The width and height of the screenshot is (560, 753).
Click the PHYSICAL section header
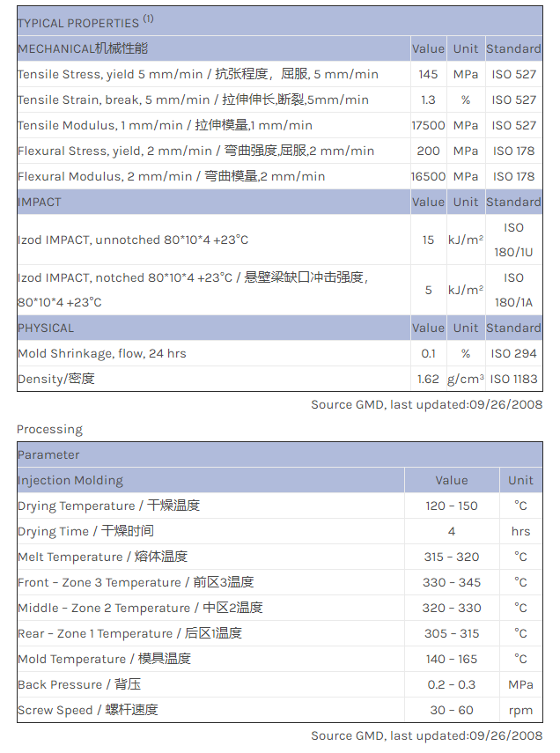click(46, 328)
